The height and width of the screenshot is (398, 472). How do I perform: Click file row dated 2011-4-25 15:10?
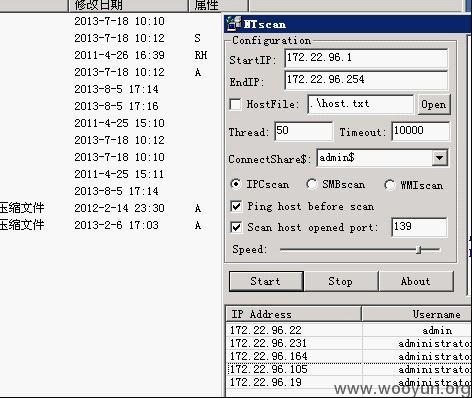pyautogui.click(x=119, y=123)
